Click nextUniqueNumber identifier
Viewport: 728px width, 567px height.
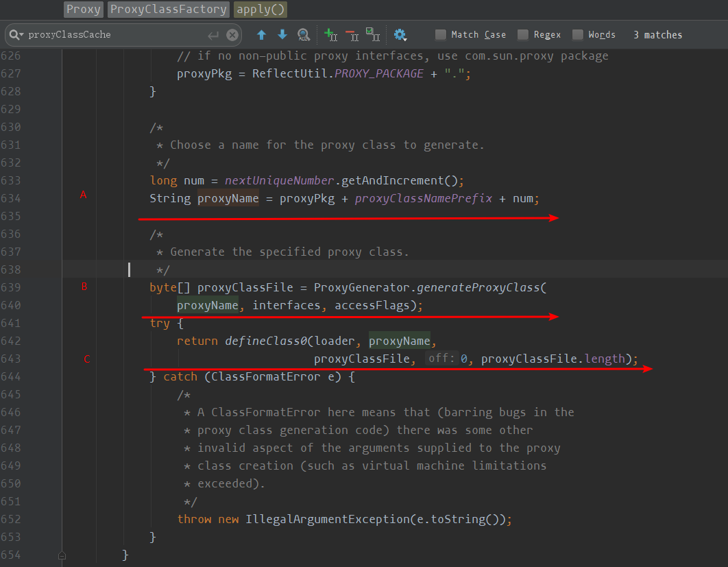(279, 180)
